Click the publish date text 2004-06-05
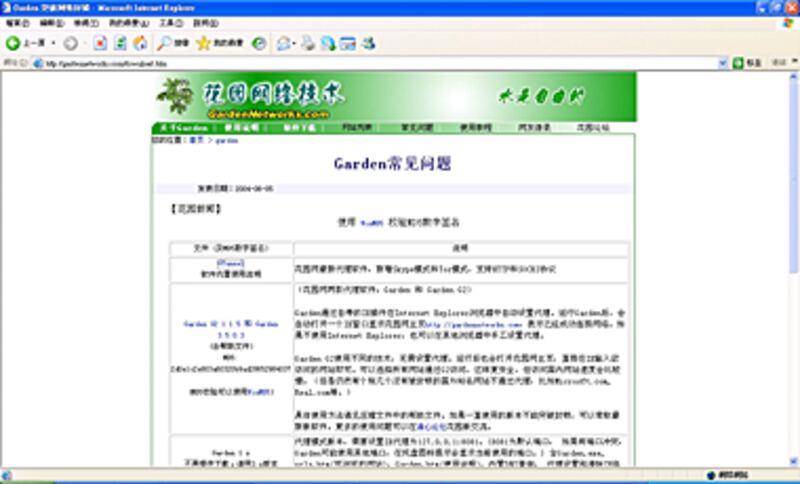The width and height of the screenshot is (800, 484). coord(254,189)
